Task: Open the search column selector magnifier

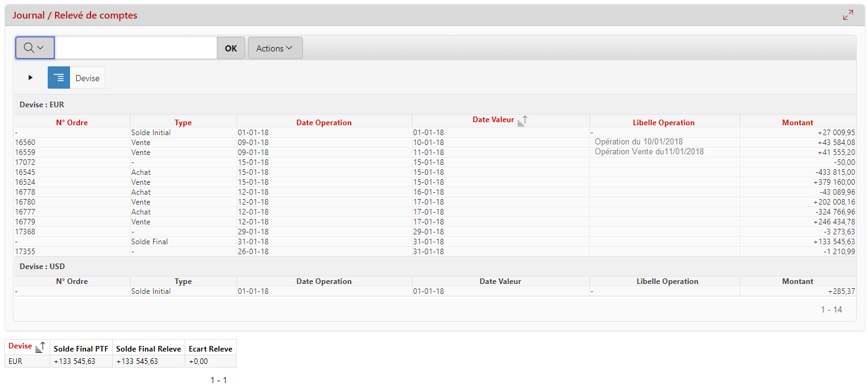Action: pyautogui.click(x=35, y=48)
